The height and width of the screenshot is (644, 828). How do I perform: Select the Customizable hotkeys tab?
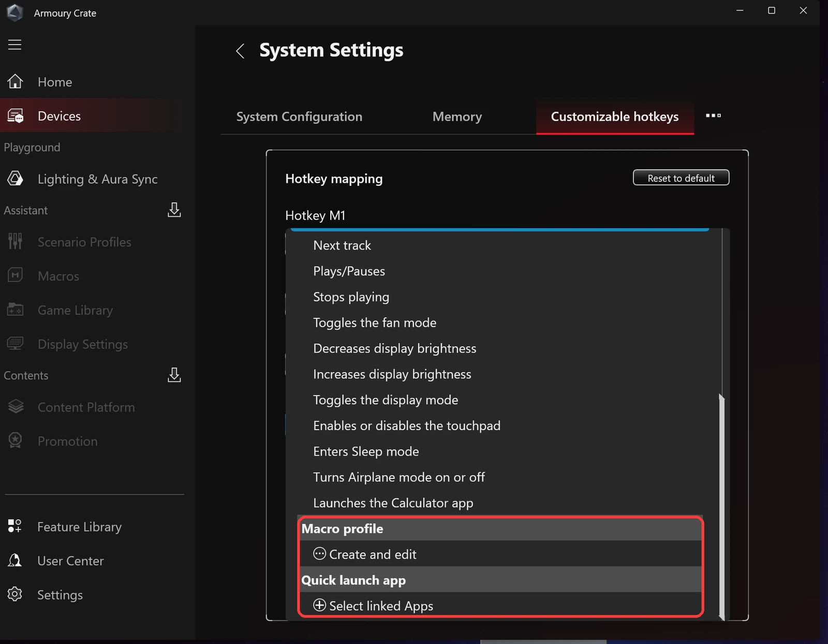click(615, 116)
